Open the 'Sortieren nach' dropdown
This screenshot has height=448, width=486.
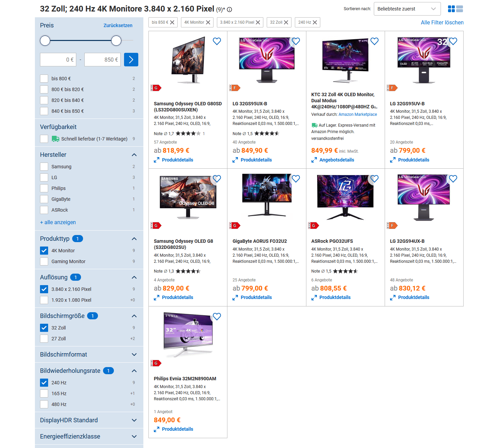[407, 9]
